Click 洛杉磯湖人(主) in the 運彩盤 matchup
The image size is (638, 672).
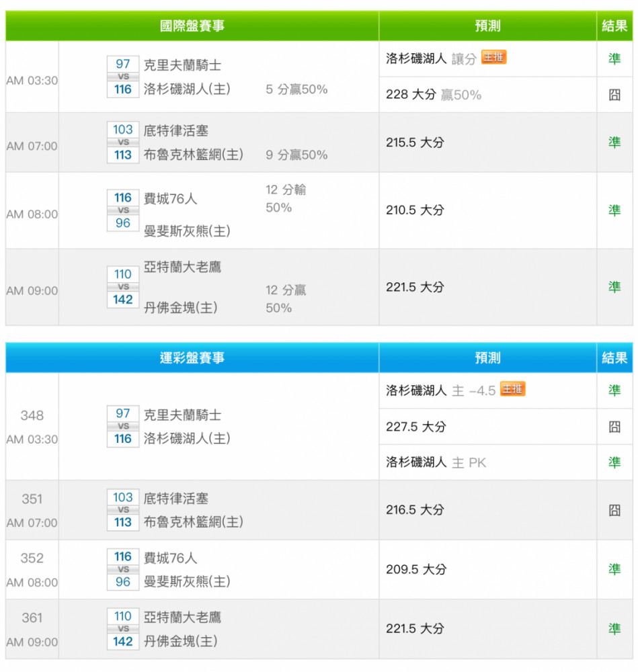pyautogui.click(x=187, y=438)
